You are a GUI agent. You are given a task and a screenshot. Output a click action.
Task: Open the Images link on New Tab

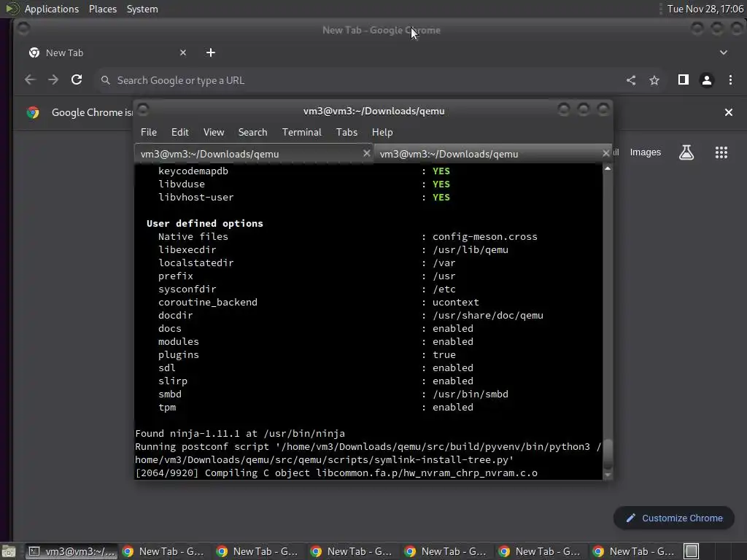pyautogui.click(x=645, y=152)
